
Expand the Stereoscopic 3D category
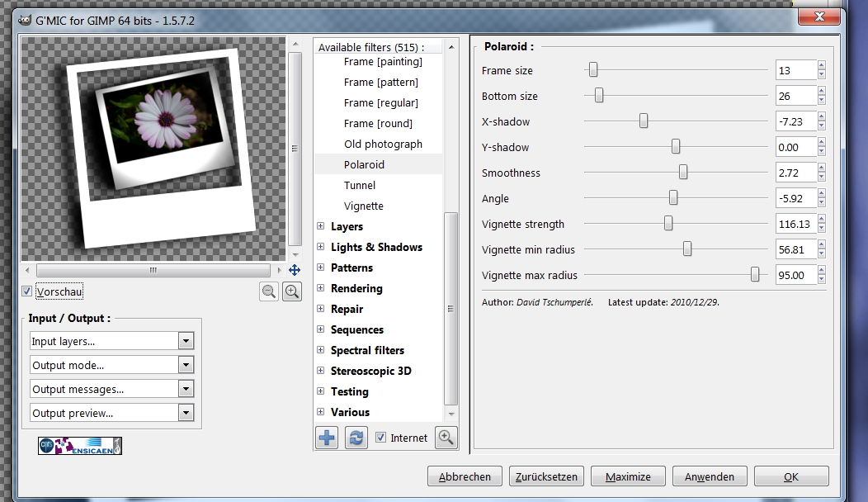(320, 370)
